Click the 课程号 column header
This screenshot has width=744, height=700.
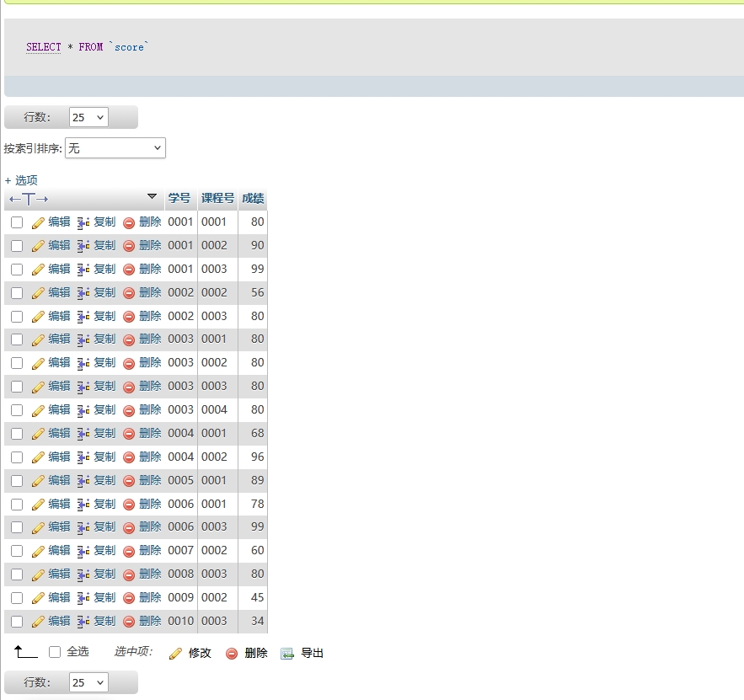(x=217, y=199)
